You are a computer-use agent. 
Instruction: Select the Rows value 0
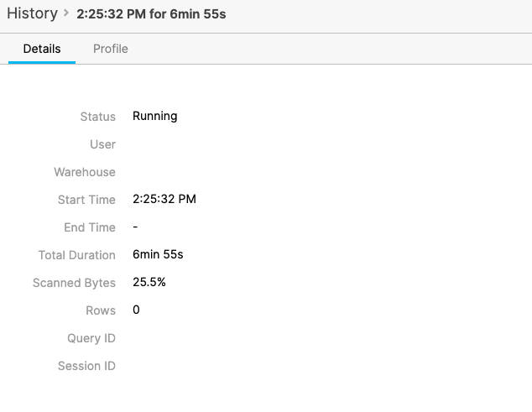(x=136, y=310)
